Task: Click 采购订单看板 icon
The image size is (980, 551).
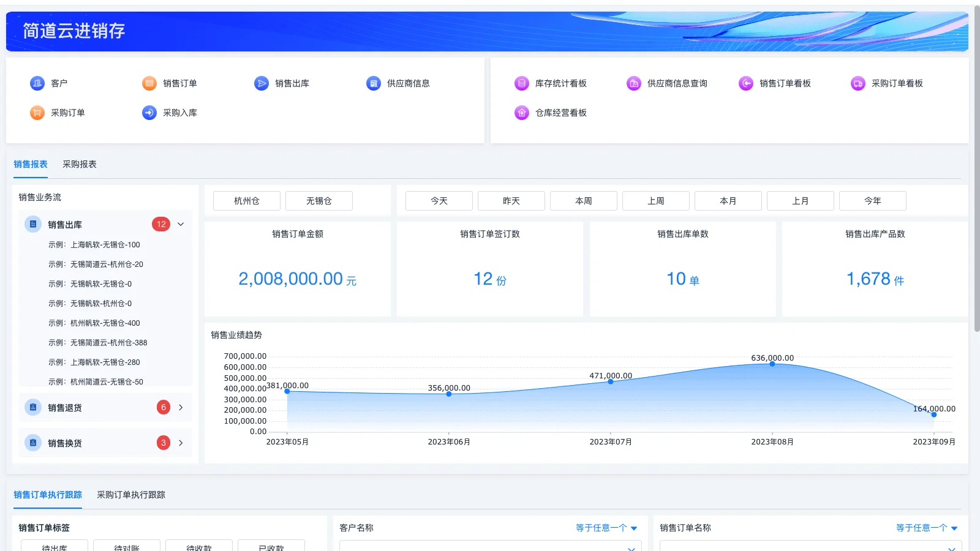Action: coord(858,83)
